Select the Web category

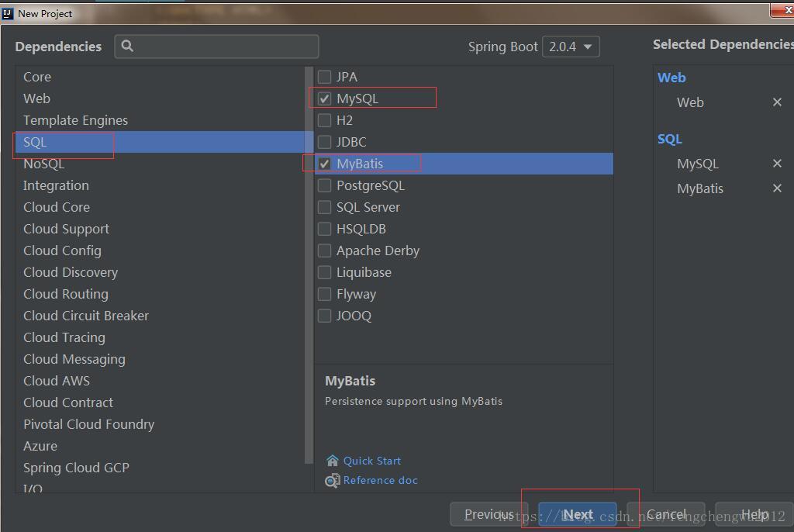[x=160, y=98]
